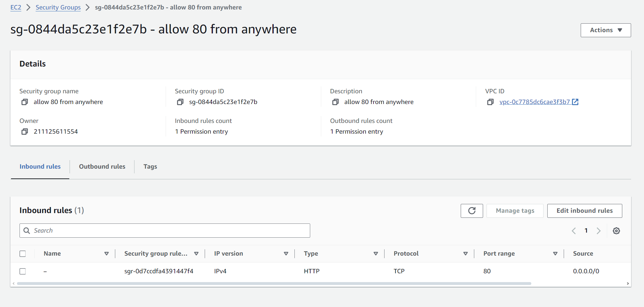This screenshot has height=307, width=644.
Task: Open the Tags tab
Action: point(150,167)
